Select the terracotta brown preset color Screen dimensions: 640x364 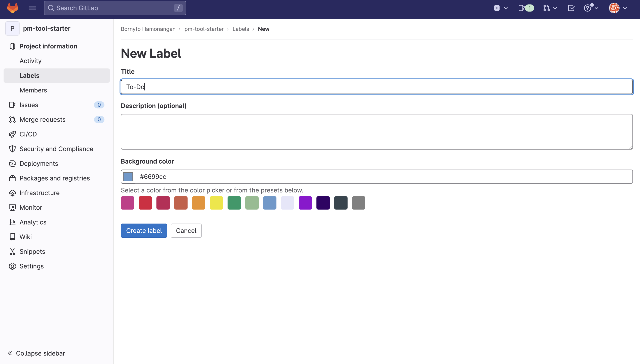181,203
